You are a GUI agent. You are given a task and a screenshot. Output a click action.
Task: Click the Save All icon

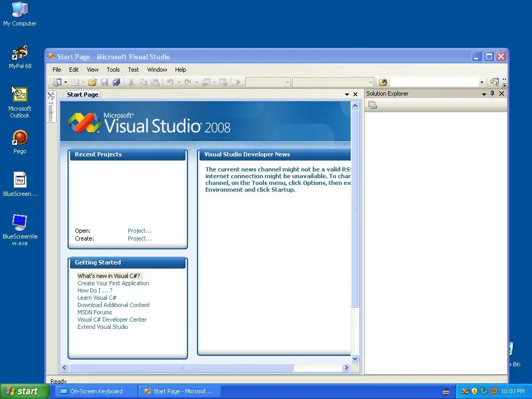coord(116,82)
